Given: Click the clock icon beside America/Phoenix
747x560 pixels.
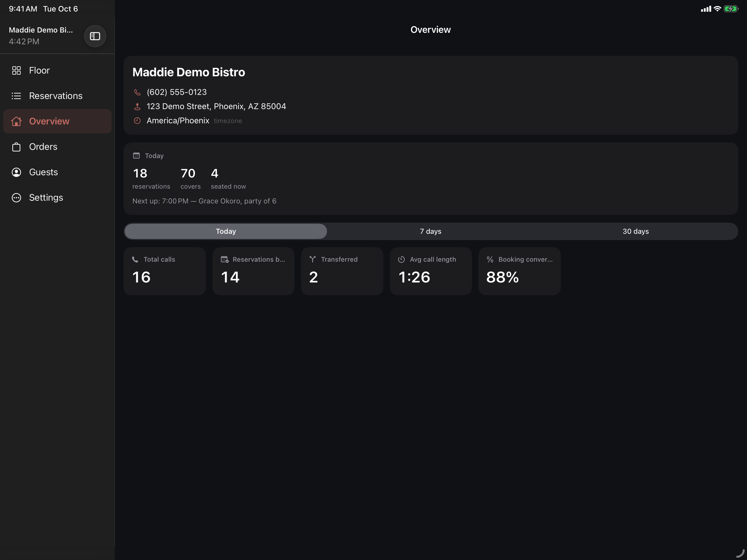Looking at the screenshot, I should (137, 121).
